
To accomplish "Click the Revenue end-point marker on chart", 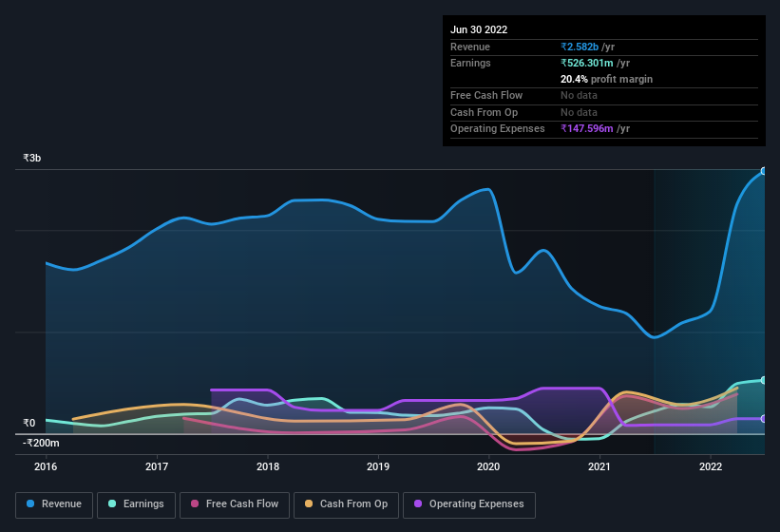I will (764, 171).
